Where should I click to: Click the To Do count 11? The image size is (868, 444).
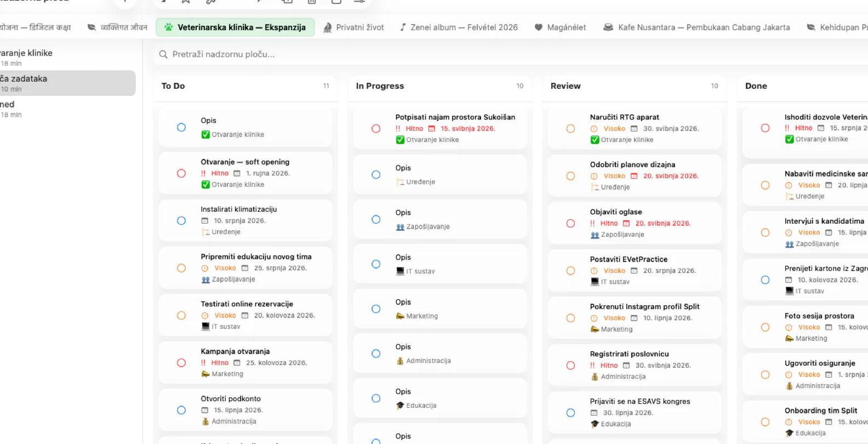coord(326,86)
